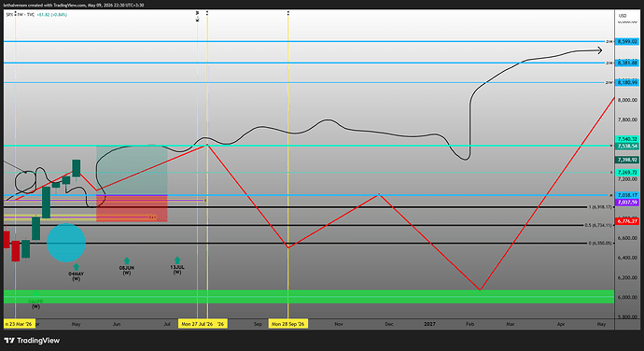Click the black arrowhead ending the curve

click(x=600, y=50)
